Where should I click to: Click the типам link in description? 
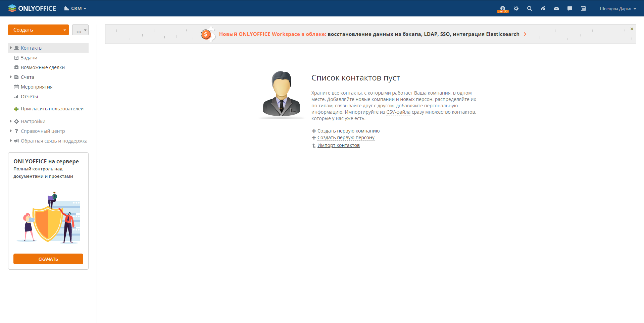pos(326,106)
